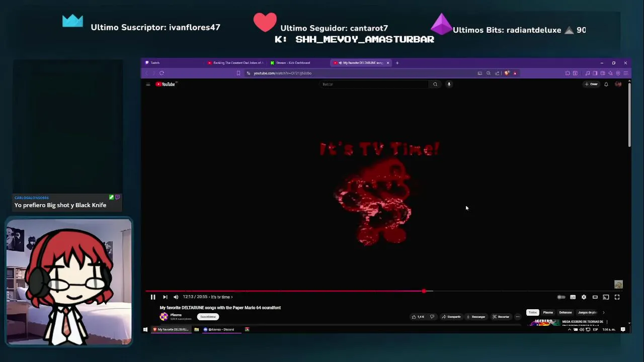
Task: Dislike the video with thumbs down
Action: tap(432, 317)
